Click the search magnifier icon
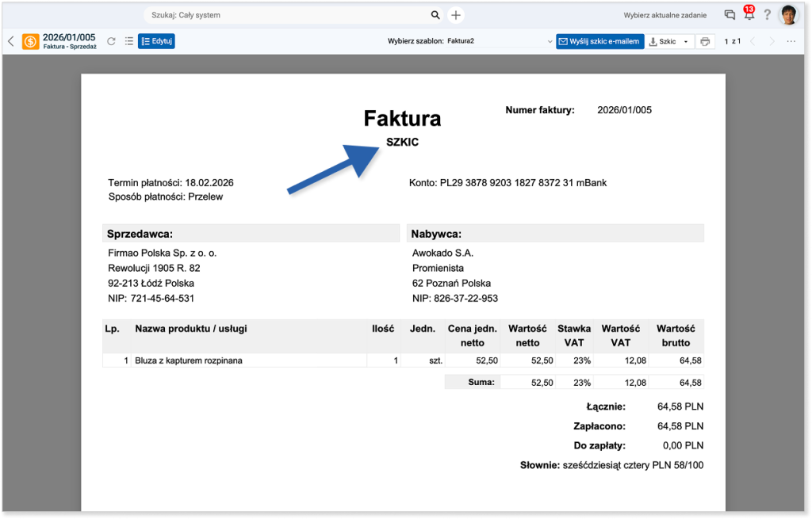 coord(435,15)
